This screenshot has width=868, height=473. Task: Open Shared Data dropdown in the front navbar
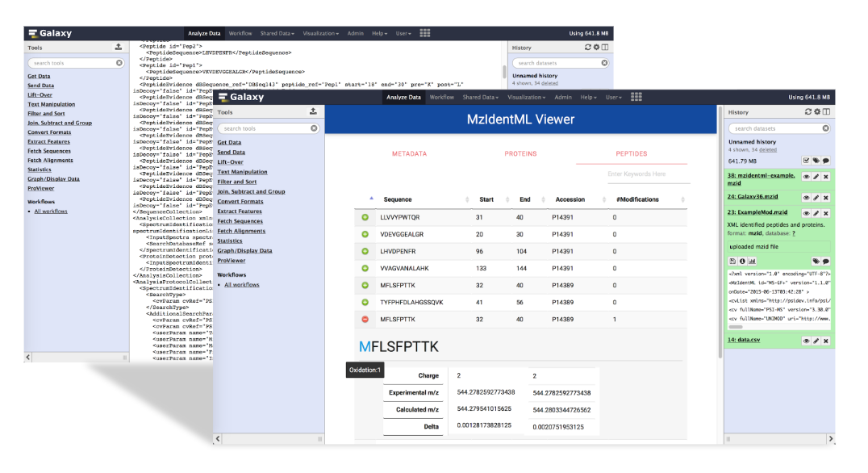point(480,97)
